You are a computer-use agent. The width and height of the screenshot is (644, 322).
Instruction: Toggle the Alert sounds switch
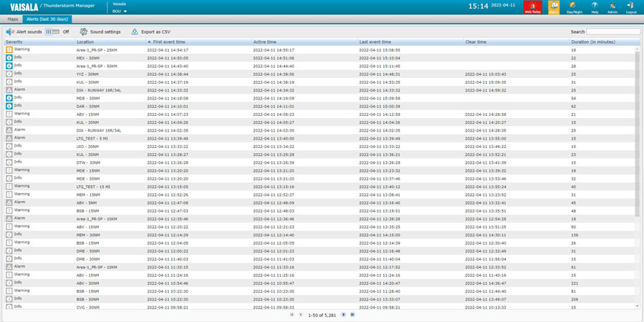click(52, 31)
